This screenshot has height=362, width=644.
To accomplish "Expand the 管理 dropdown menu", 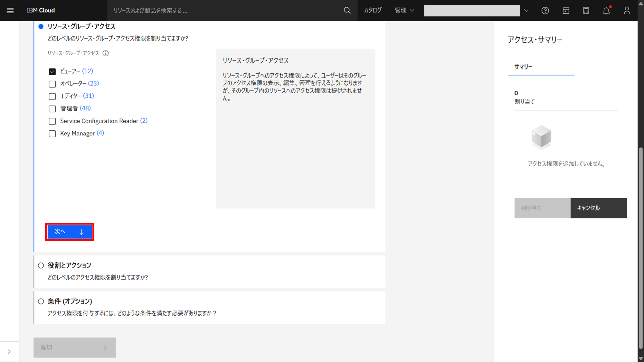I will coord(404,11).
